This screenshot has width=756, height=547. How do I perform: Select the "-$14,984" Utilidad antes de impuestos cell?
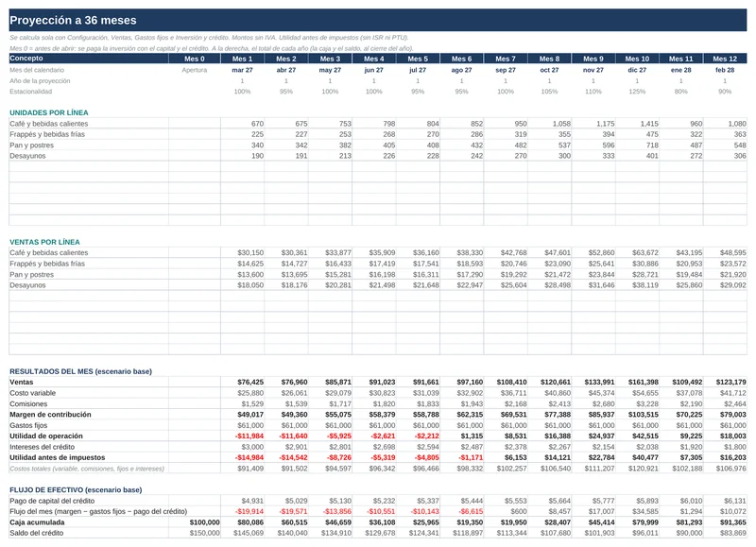click(x=243, y=458)
